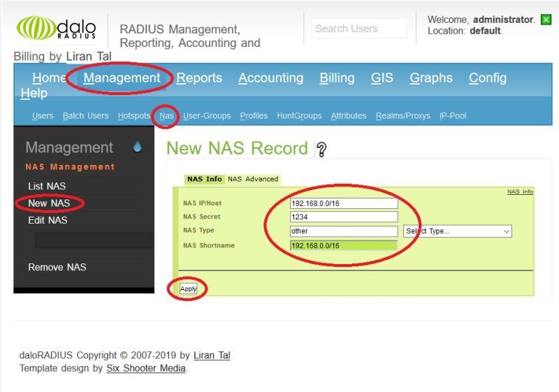Screen dimensions: 559x392
Task: Open HuntGroups submenu
Action: coord(299,116)
